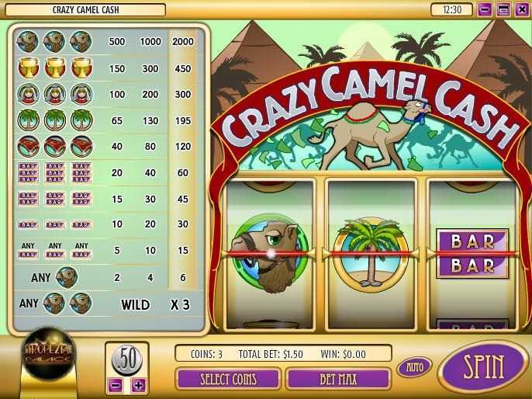Decrease coin value with minus button
The width and height of the screenshot is (532, 399).
(116, 386)
